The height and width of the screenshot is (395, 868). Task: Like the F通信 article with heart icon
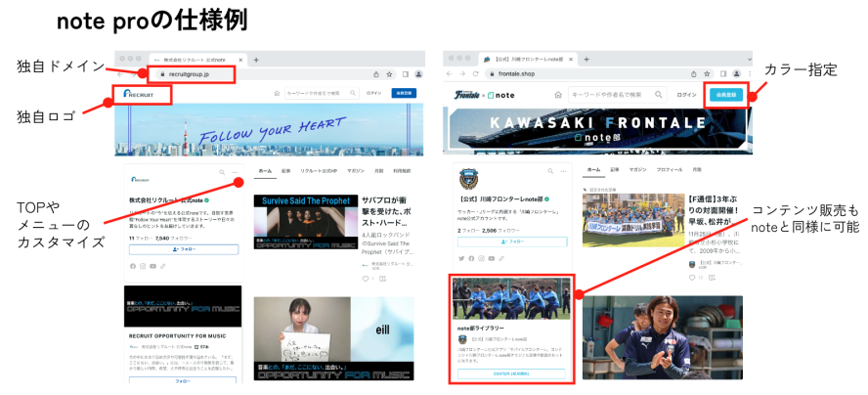pyautogui.click(x=692, y=277)
